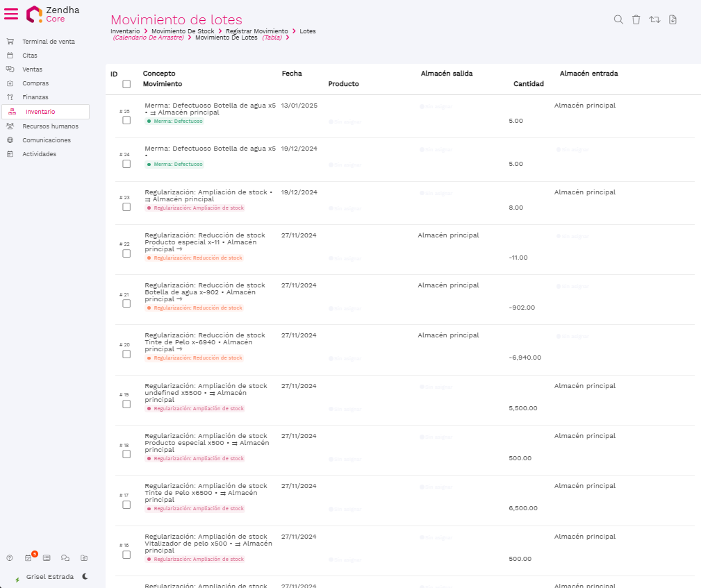This screenshot has height=588, width=701.
Task: Click the refresh arrows icon
Action: click(654, 19)
